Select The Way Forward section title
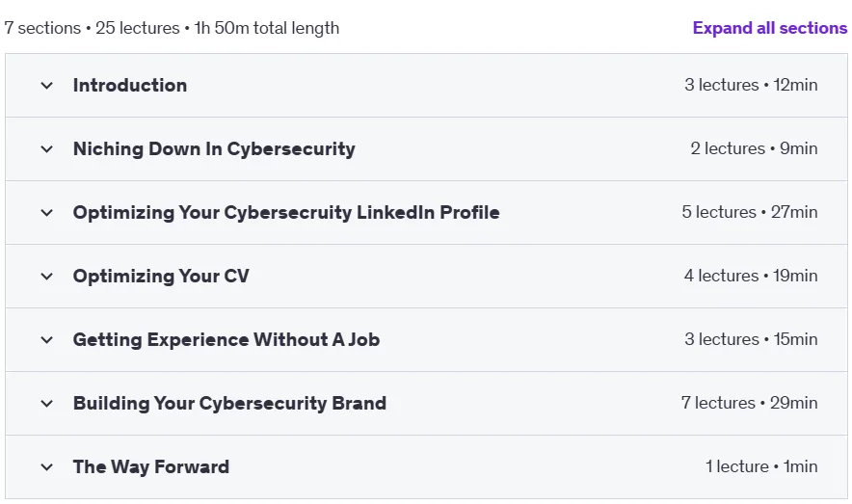The width and height of the screenshot is (852, 504). point(151,466)
